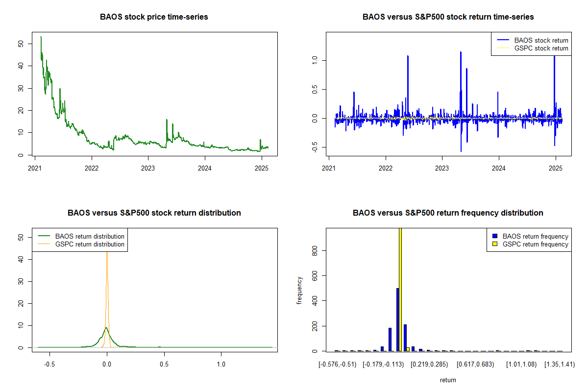Click the "BAOS stock price time-series" chart title
The image size is (588, 392).
coord(154,17)
